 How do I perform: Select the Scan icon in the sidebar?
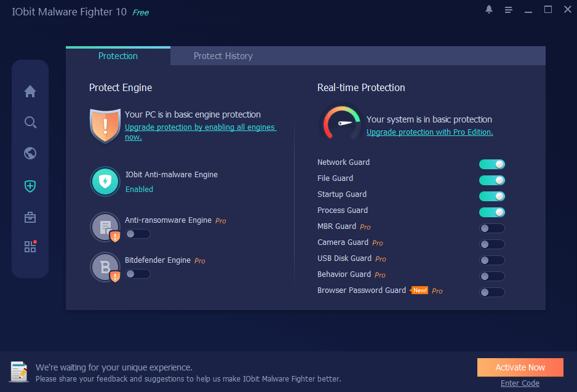pyautogui.click(x=30, y=122)
